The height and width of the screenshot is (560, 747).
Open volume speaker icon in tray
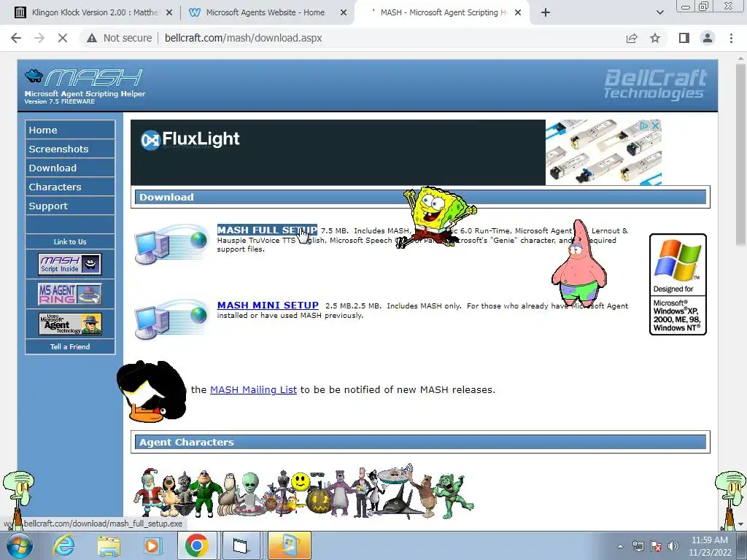click(x=673, y=546)
